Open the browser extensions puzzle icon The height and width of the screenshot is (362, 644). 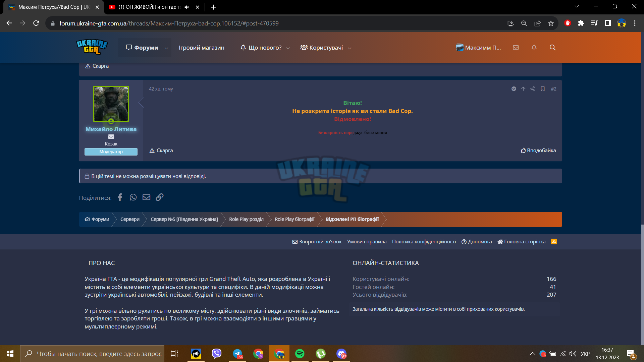(581, 23)
